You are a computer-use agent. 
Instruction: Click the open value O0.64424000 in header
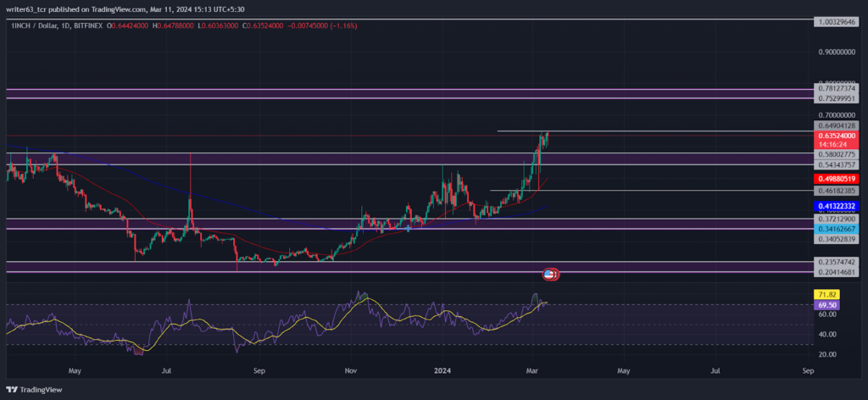(125, 26)
